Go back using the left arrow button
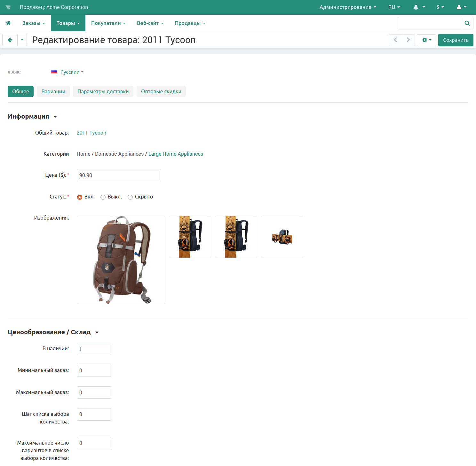476x466 pixels. [10, 40]
